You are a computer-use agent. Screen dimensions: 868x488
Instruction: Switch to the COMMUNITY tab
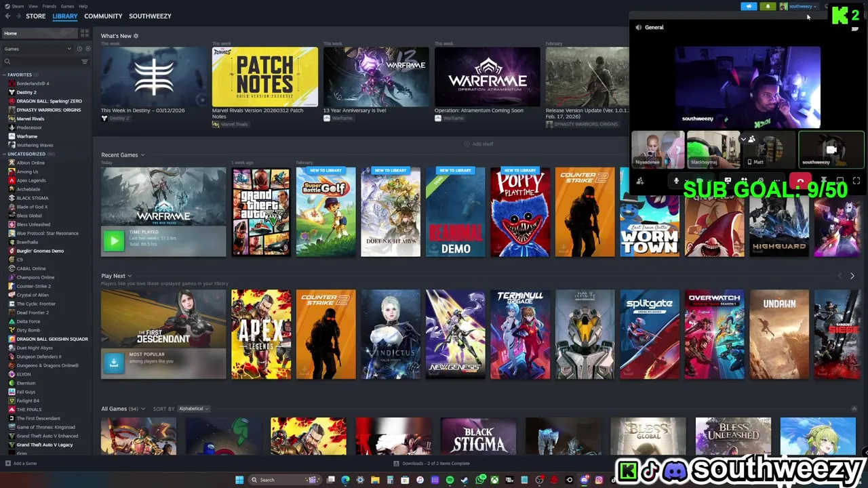pos(103,16)
